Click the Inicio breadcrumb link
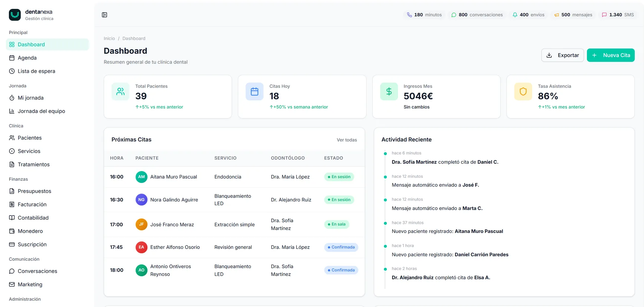 point(109,39)
